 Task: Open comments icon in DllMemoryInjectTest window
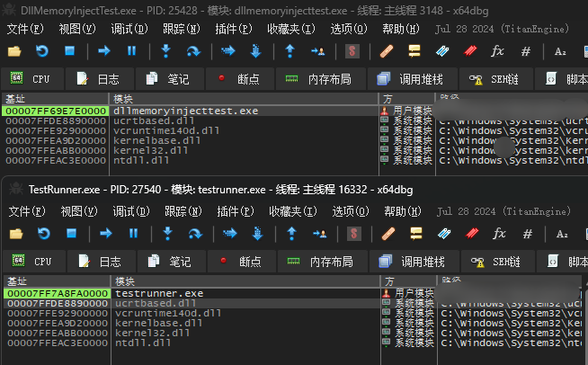point(414,51)
